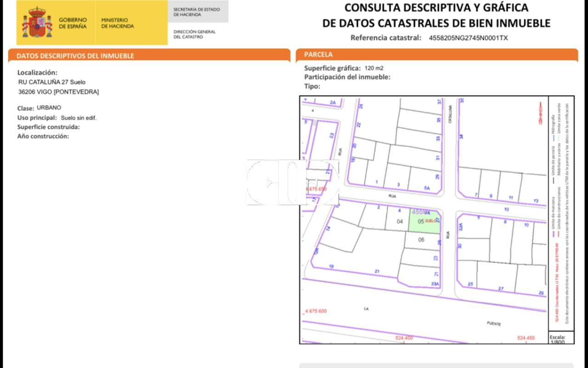Click the cadastral reference 4558205NG2745N0001TX
588x368 pixels.
pyautogui.click(x=469, y=38)
